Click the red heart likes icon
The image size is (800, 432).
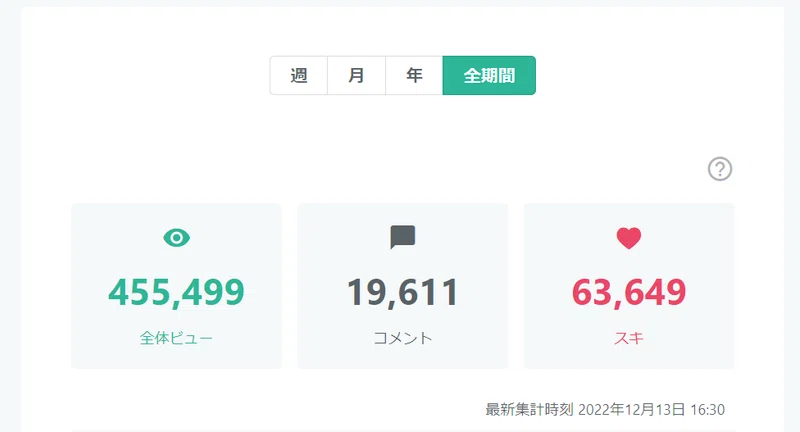pyautogui.click(x=629, y=238)
